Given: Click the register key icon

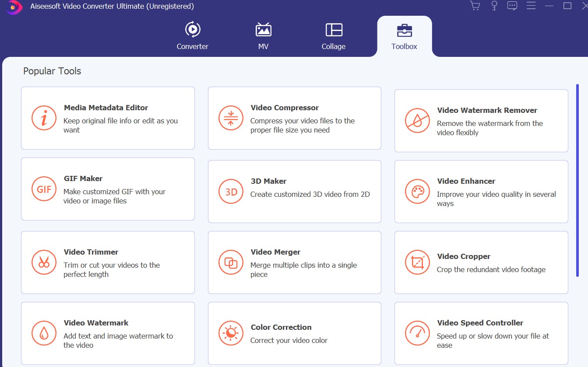Looking at the screenshot, I should [x=494, y=6].
